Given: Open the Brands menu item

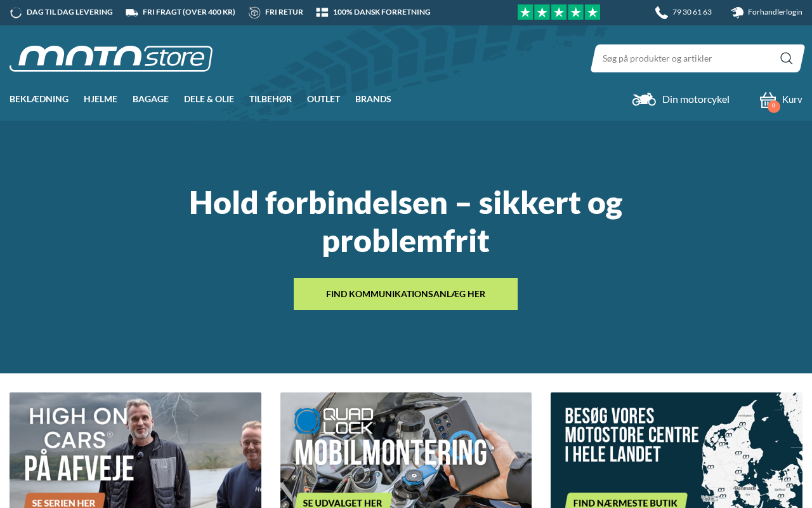Looking at the screenshot, I should pyautogui.click(x=373, y=99).
